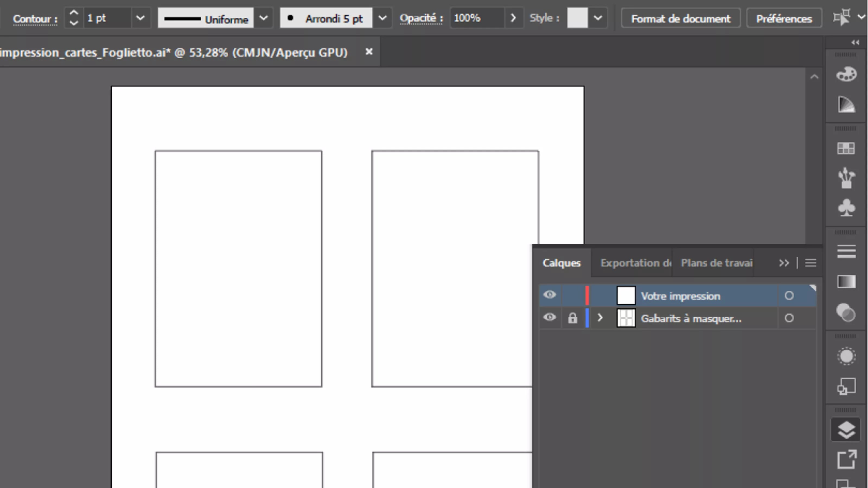
Task: Switch to the Plans de travail tab
Action: tap(716, 263)
